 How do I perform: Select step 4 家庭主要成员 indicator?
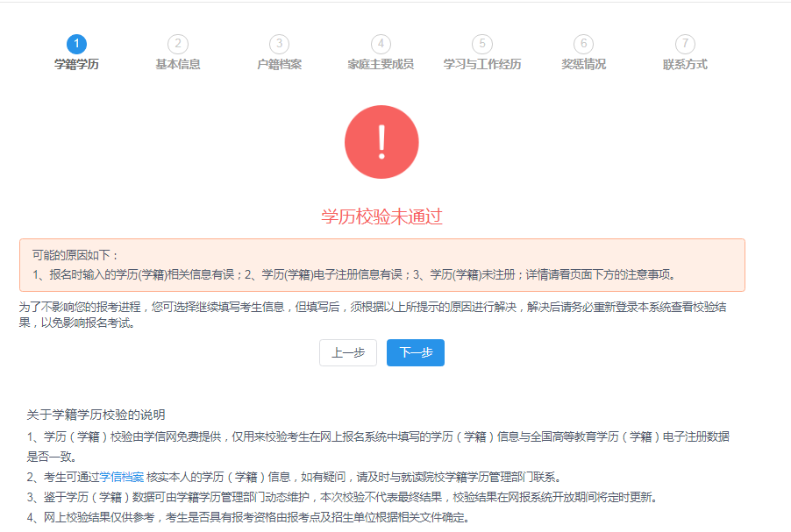pyautogui.click(x=381, y=43)
